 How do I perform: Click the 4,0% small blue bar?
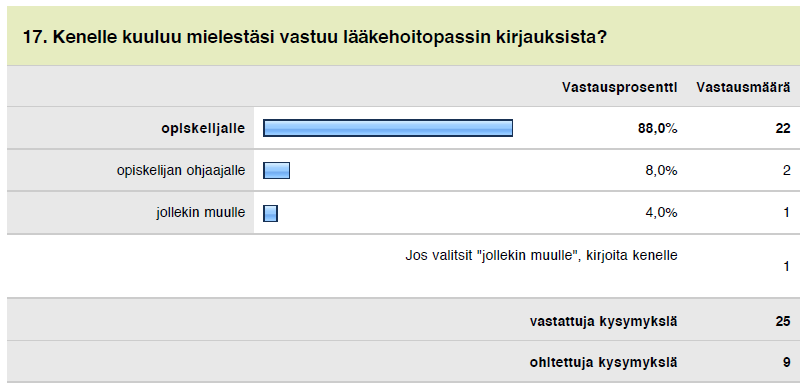pos(270,213)
